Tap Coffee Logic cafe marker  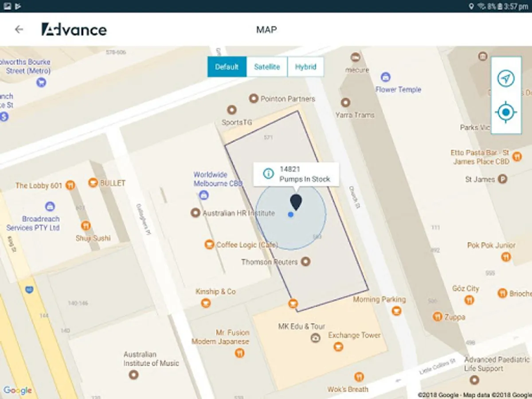[209, 244]
